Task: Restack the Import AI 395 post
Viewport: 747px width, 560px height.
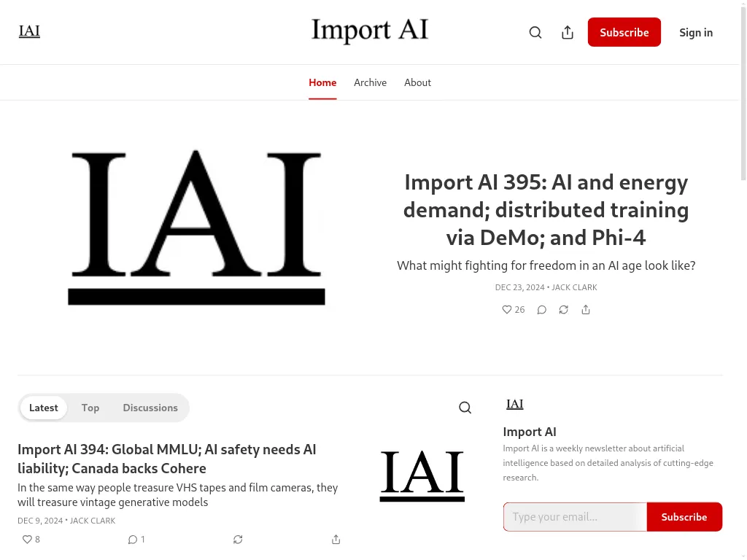Action: [x=564, y=309]
